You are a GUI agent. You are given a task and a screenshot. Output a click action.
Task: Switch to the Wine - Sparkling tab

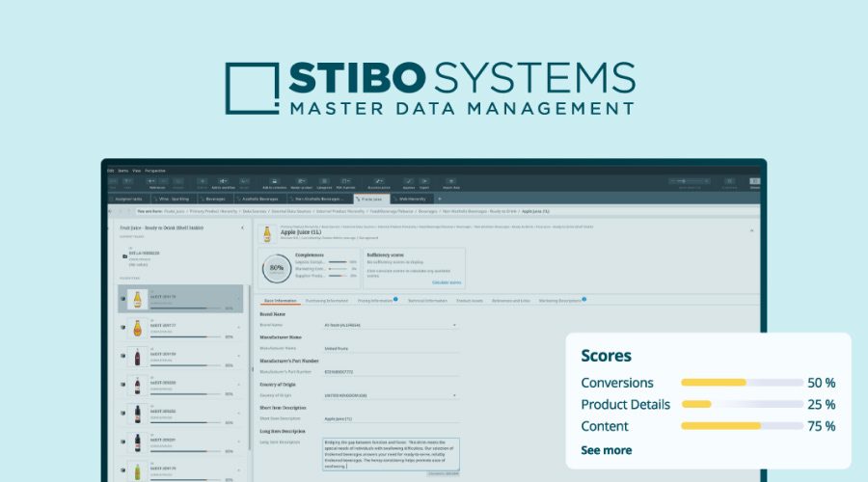173,199
